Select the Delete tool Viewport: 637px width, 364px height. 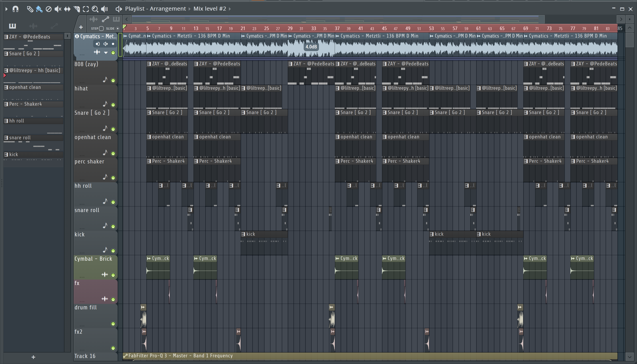(48, 9)
